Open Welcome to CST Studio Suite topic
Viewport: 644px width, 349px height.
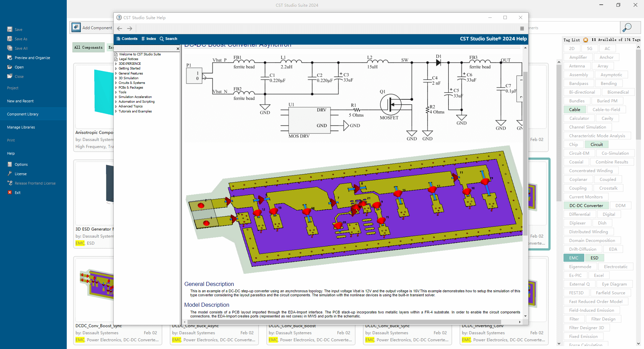tap(140, 54)
